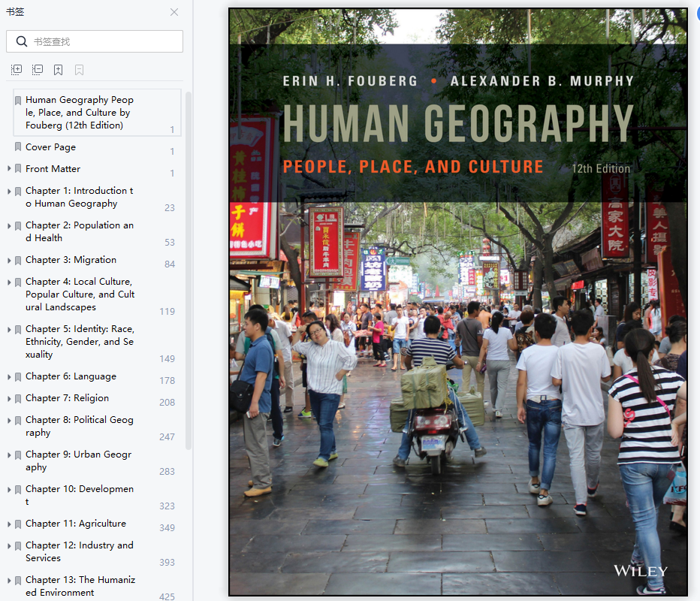The height and width of the screenshot is (601, 700).
Task: Expand Chapter 4 Local Culture arrow
Action: pyautogui.click(x=9, y=282)
